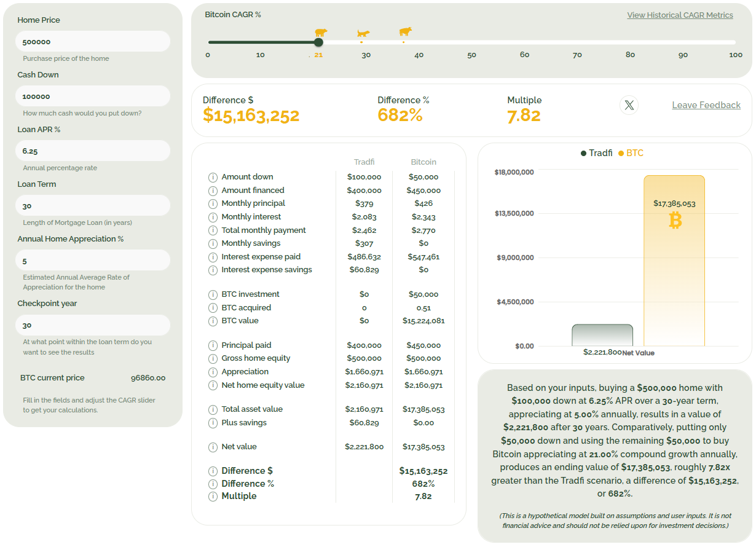This screenshot has height=547, width=756.
Task: Click the Tradfi bar in the chart
Action: click(602, 335)
